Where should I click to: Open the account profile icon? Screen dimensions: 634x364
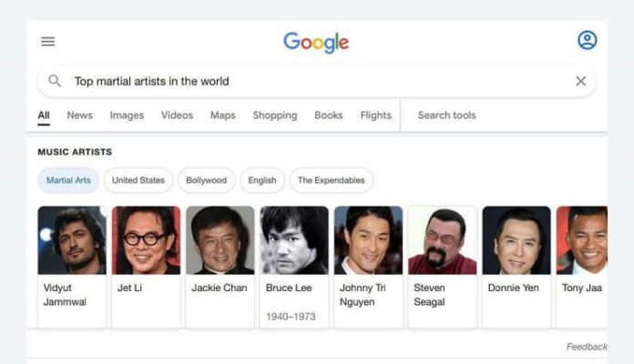(x=588, y=40)
